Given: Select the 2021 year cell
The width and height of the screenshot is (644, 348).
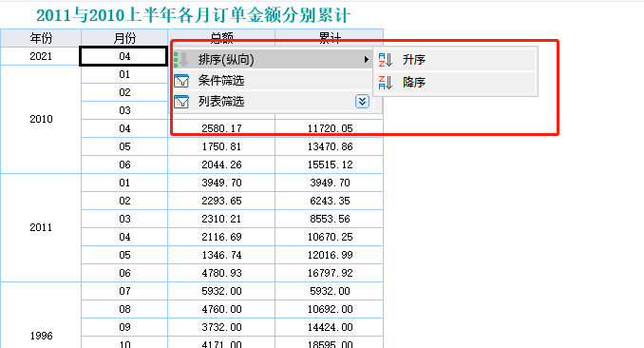Looking at the screenshot, I should point(41,56).
